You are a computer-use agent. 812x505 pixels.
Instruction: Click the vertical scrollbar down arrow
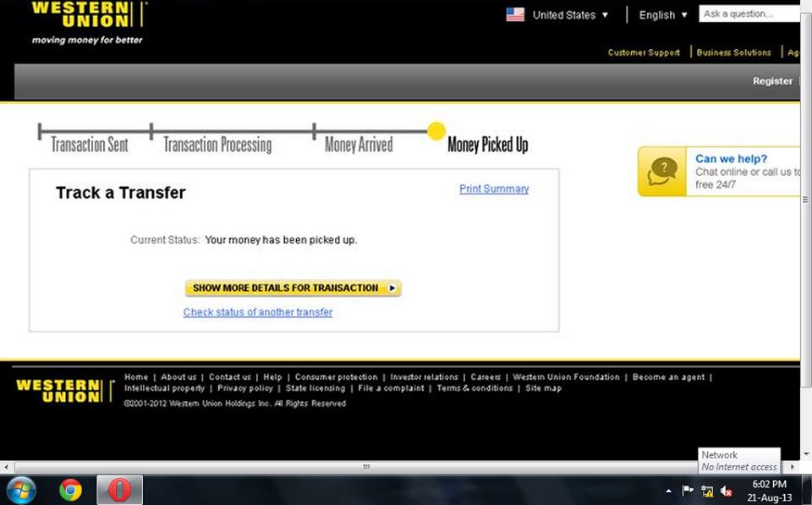[x=806, y=454]
